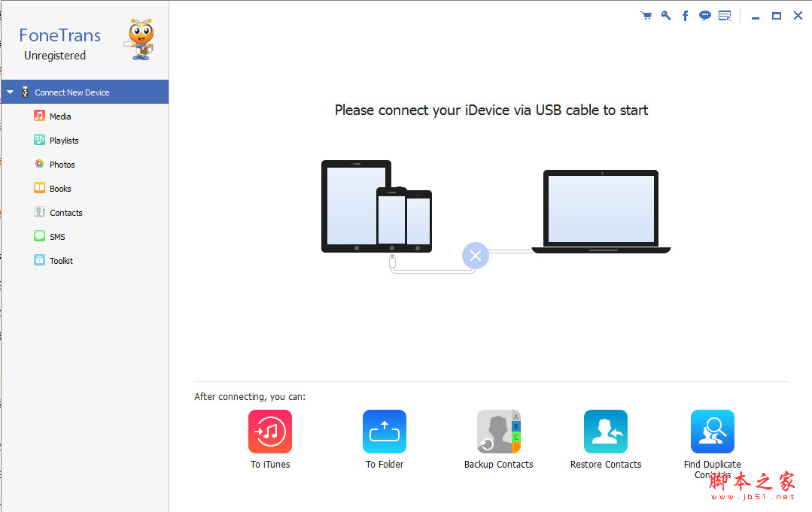This screenshot has width=812, height=512.
Task: Click the green Playlists icon
Action: tap(39, 140)
